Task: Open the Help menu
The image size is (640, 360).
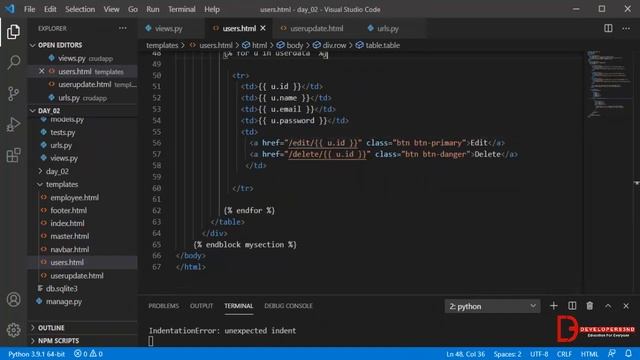Action: (212, 9)
